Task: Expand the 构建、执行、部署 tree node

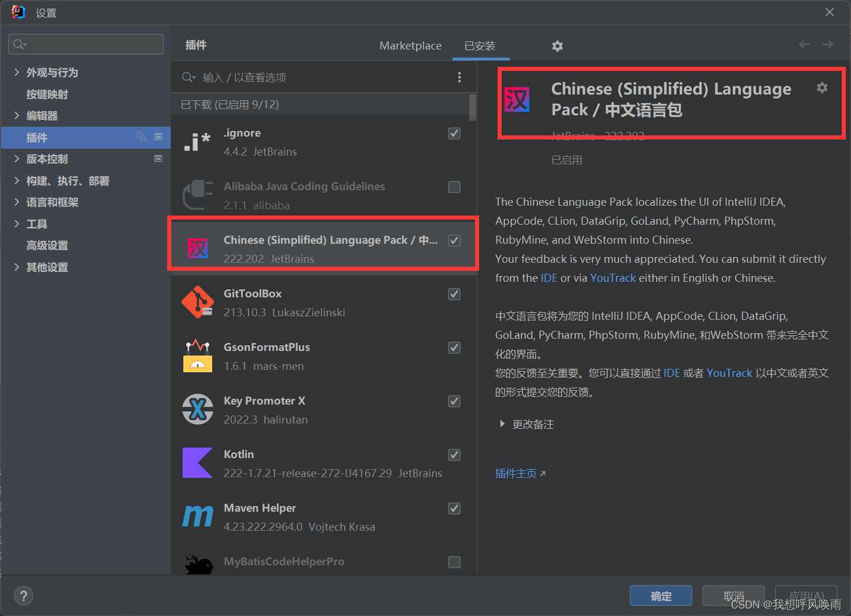Action: (17, 180)
